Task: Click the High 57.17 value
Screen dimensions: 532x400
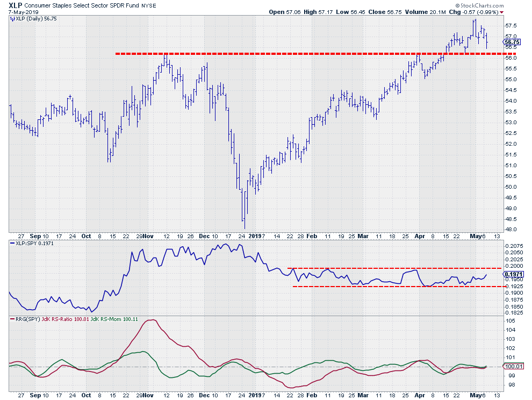Action: (x=318, y=12)
